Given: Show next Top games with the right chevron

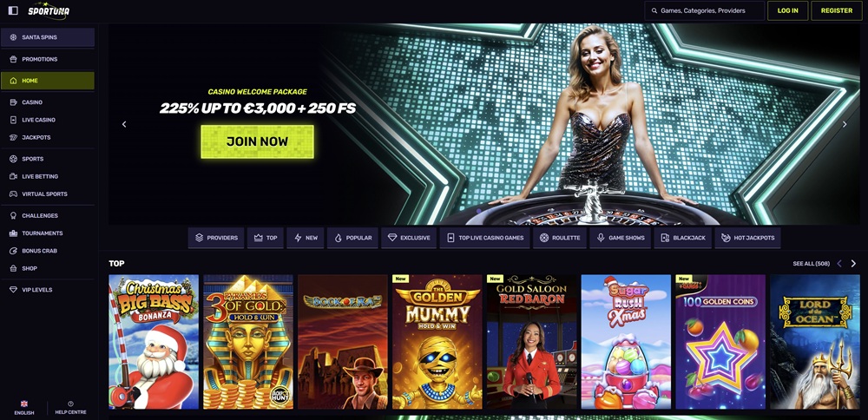Looking at the screenshot, I should (x=853, y=264).
